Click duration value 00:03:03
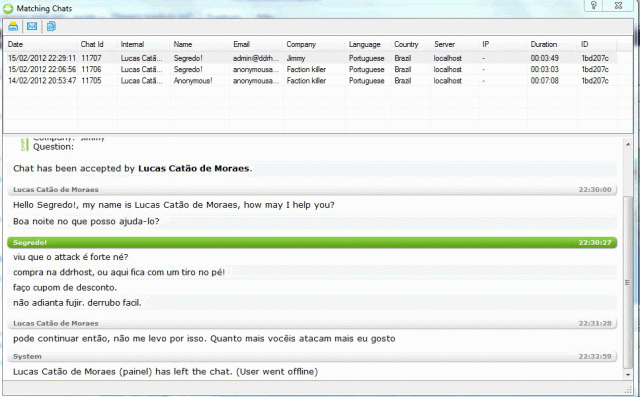This screenshot has width=640, height=397. [544, 69]
